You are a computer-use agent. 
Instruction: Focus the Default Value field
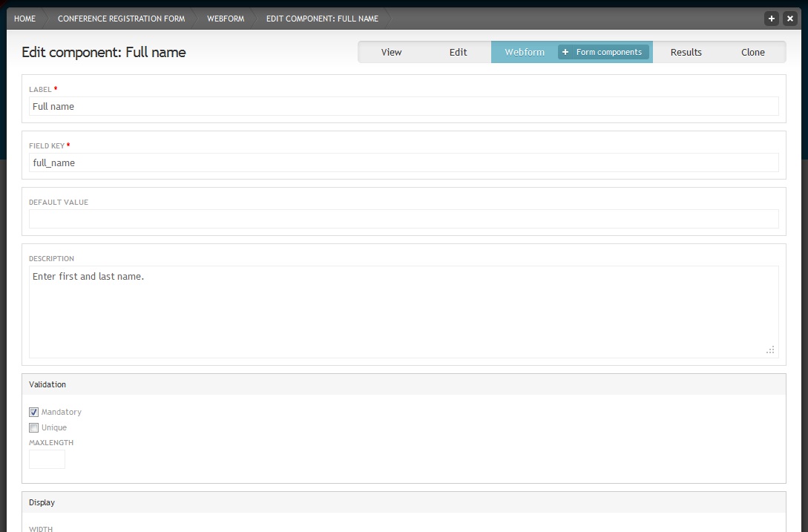(404, 219)
